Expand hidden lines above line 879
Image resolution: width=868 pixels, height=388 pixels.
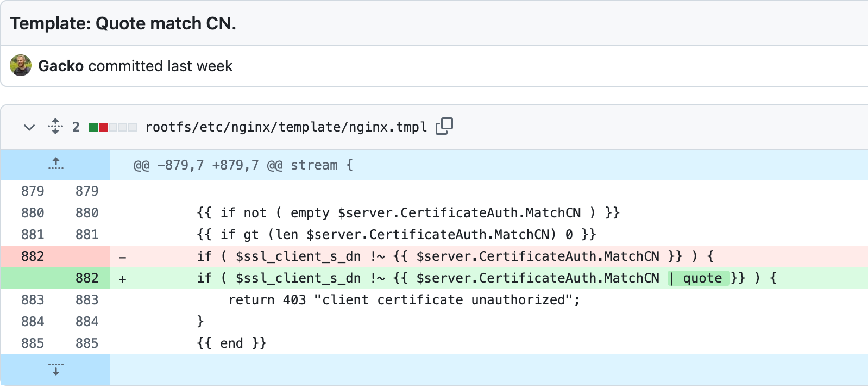[55, 164]
